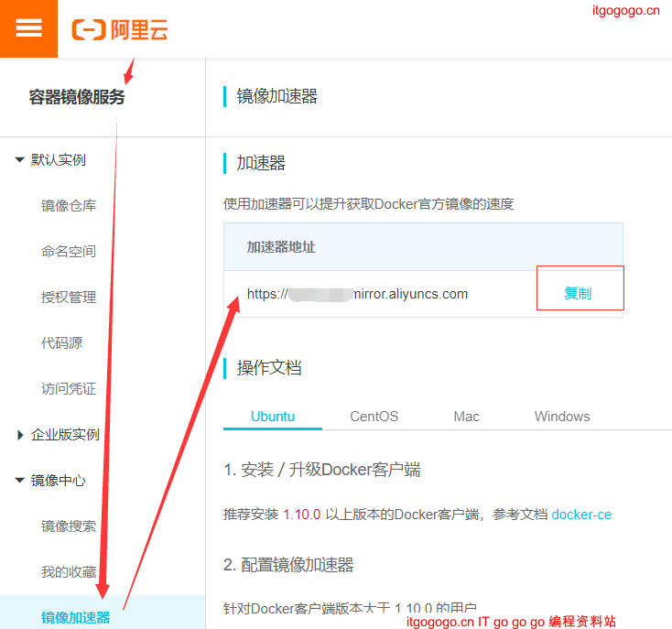This screenshot has height=629, width=672.
Task: Switch to the Ubuntu tab
Action: point(273,417)
